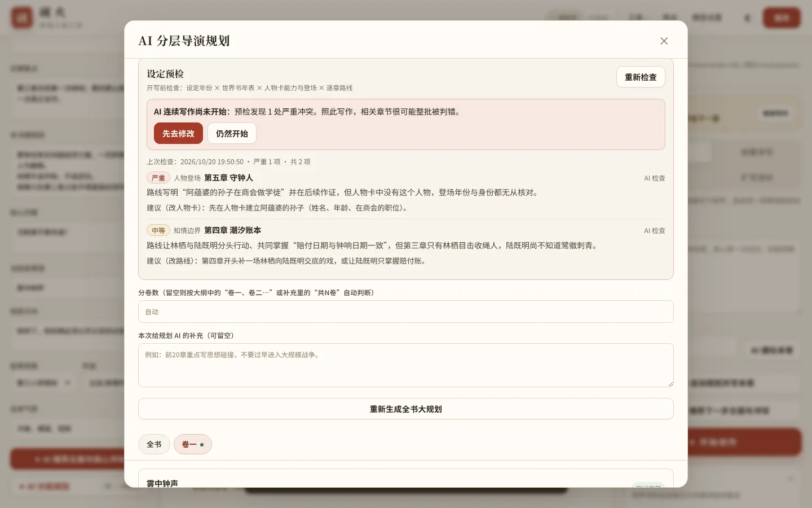Click AI 检查 label on 第四章 row
Image resolution: width=812 pixels, height=508 pixels.
tap(655, 230)
